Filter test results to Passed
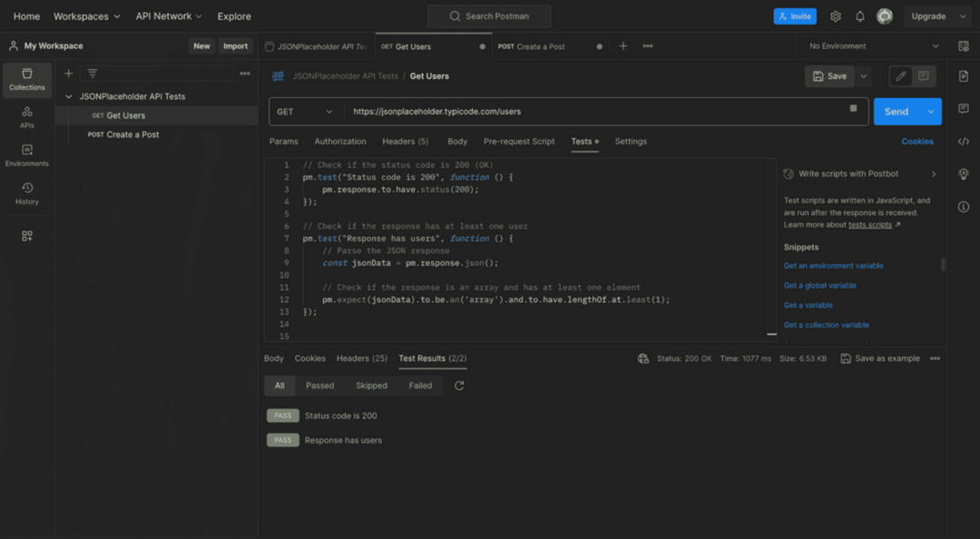 320,386
